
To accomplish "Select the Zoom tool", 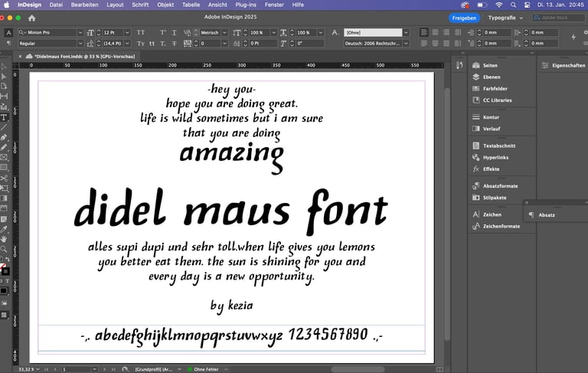I will pos(4,249).
